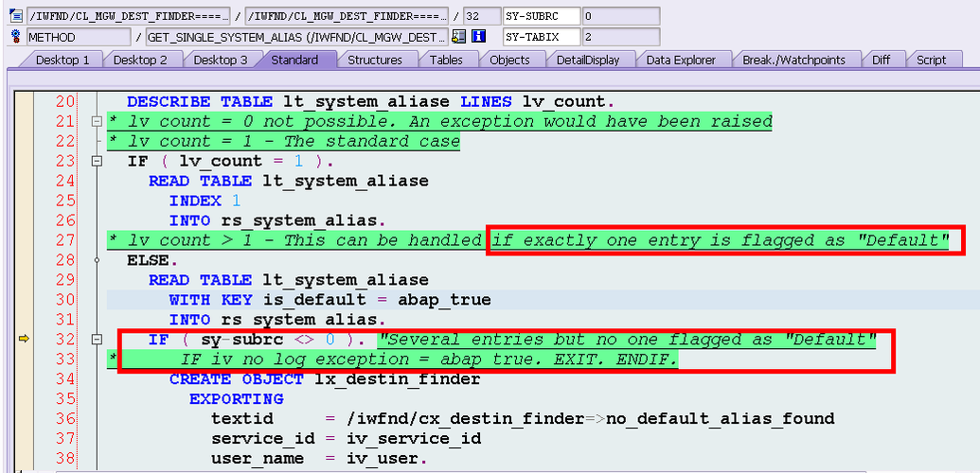
Task: Switch to the Tables tab
Action: 446,60
